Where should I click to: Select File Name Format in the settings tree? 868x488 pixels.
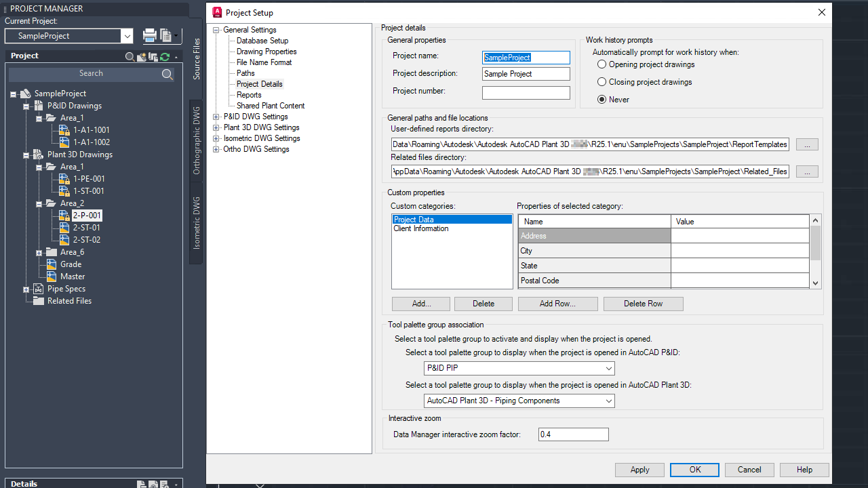point(264,62)
